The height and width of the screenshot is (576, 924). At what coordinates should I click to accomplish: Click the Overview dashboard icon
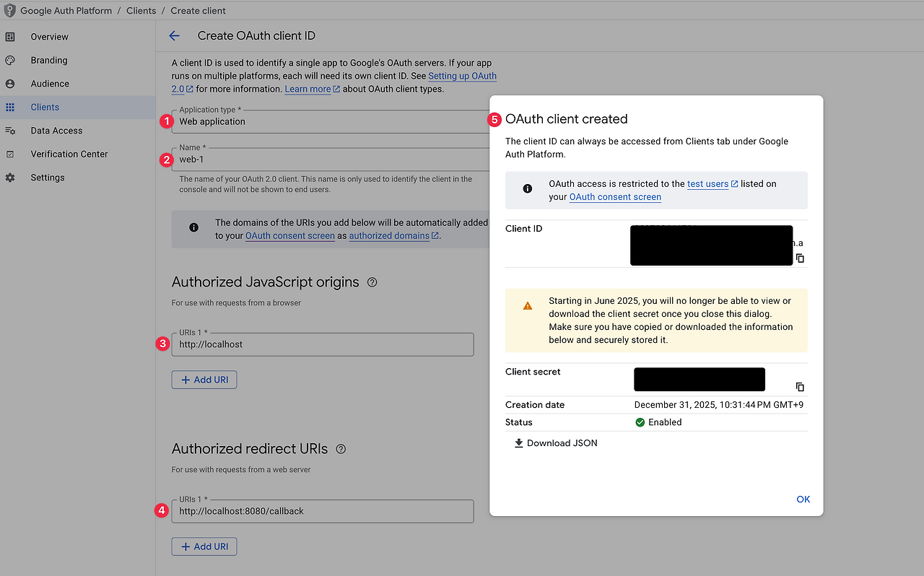click(10, 37)
